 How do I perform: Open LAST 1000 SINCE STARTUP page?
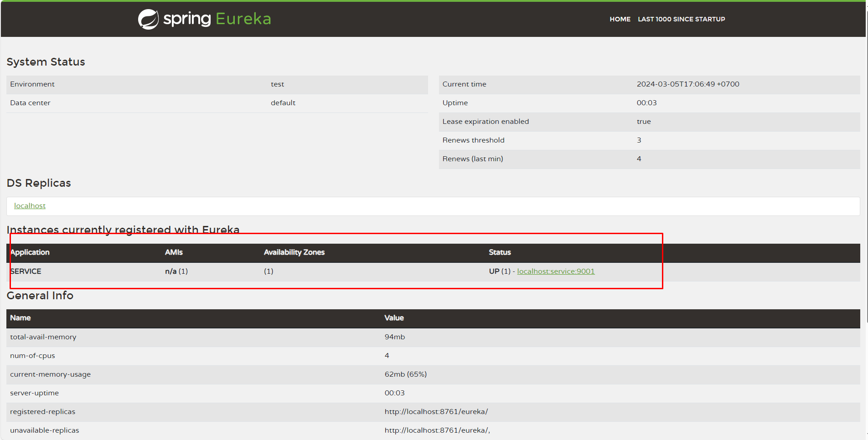(681, 19)
